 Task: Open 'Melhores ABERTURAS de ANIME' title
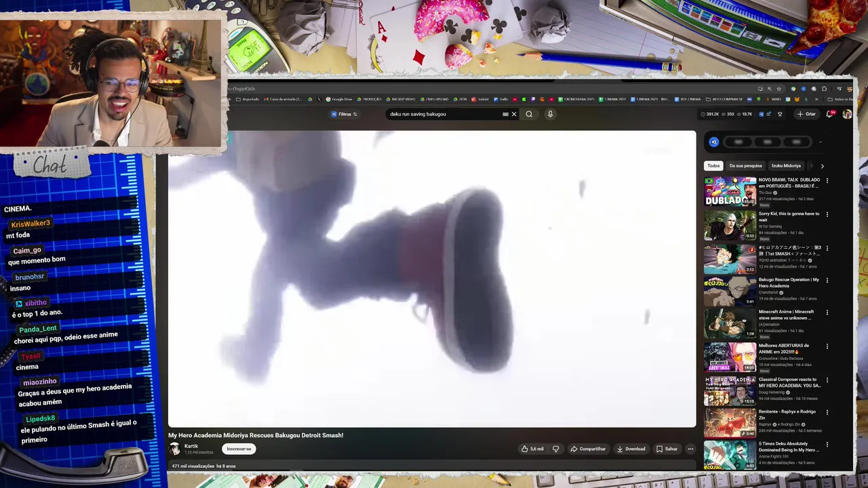click(x=783, y=348)
